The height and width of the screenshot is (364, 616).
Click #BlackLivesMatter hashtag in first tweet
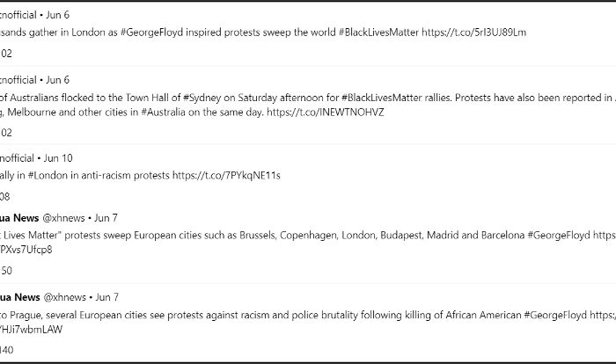point(378,33)
